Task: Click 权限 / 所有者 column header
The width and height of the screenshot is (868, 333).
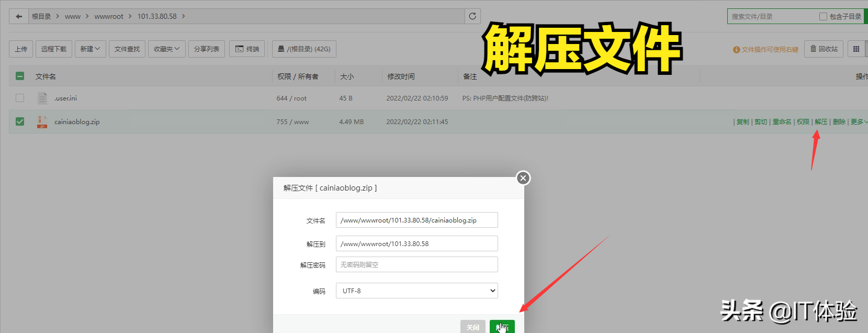Action: click(x=298, y=76)
